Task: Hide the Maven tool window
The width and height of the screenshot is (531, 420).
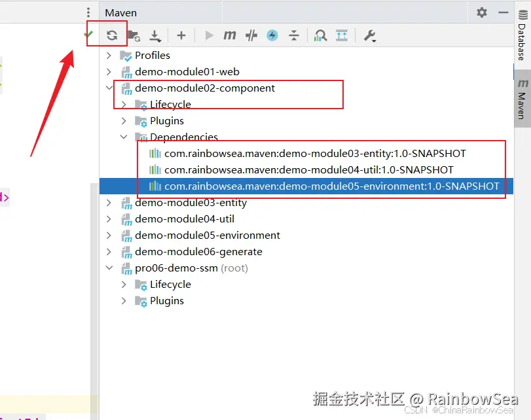Action: click(504, 12)
